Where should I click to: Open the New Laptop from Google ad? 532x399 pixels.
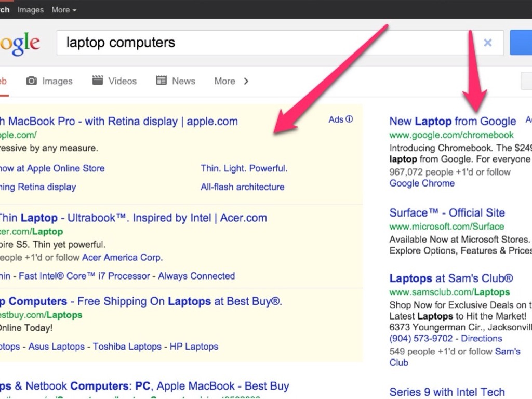pyautogui.click(x=453, y=122)
